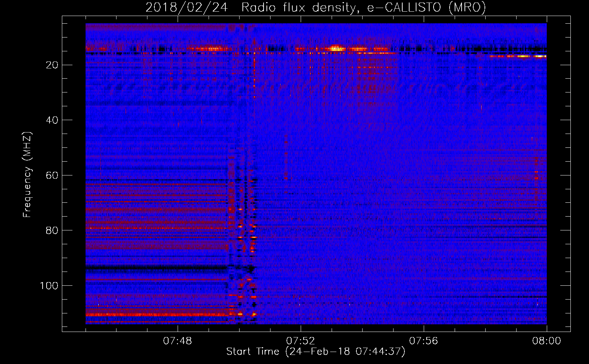Click the 'Frequency (MHZ)' axis label
Screen dimensions: 589x364
27,175
